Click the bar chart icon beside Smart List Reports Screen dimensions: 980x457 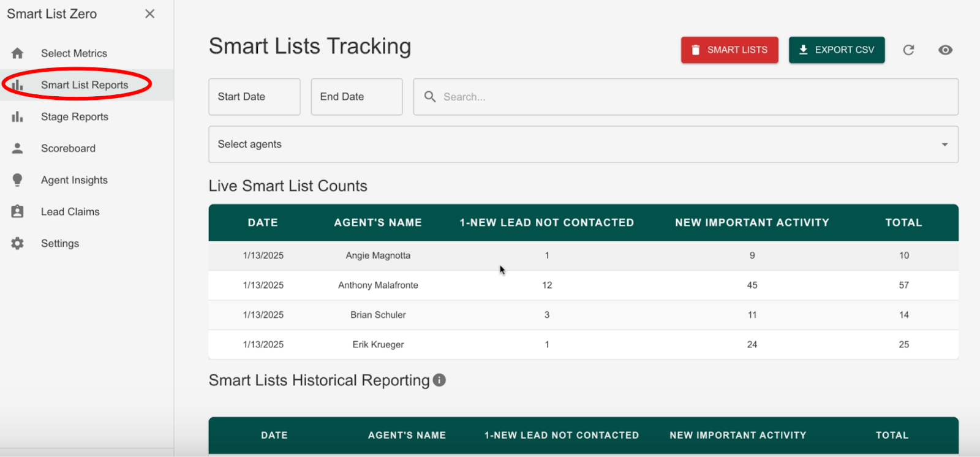17,85
